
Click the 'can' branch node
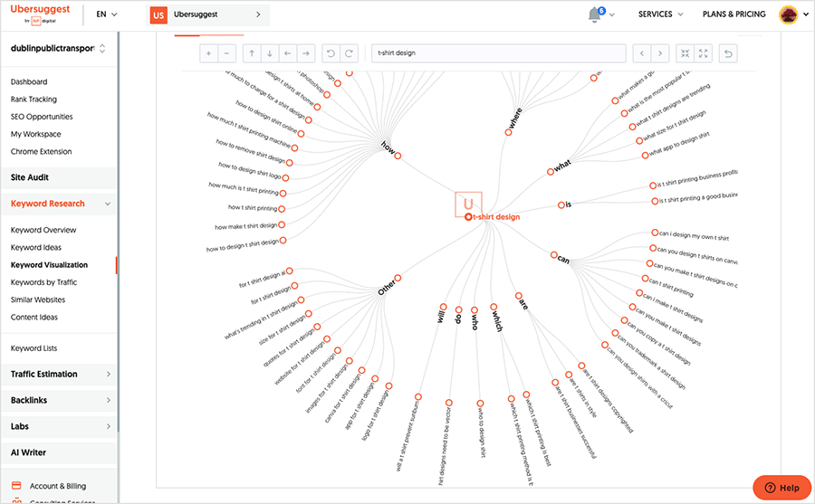pyautogui.click(x=554, y=254)
